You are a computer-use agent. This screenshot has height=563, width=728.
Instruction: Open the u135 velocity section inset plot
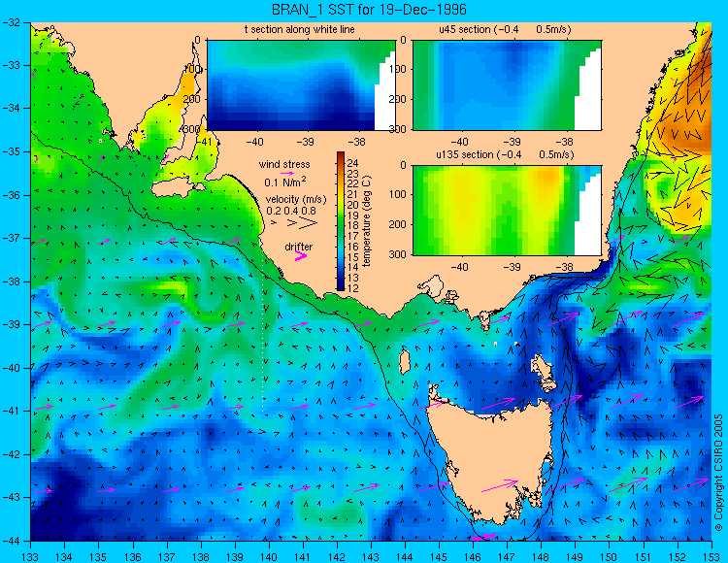point(507,211)
